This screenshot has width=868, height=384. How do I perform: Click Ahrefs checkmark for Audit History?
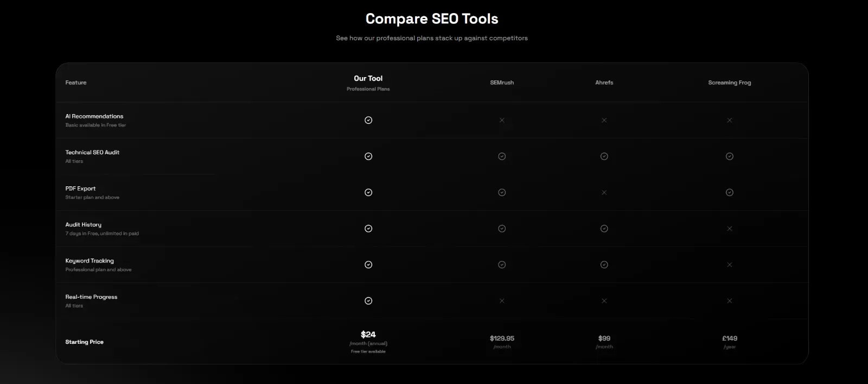[604, 229]
